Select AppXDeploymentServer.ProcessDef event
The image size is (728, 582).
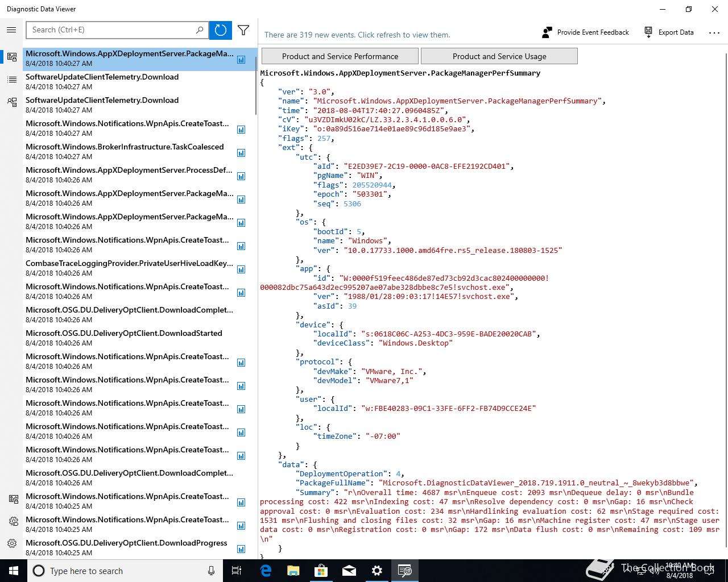[139, 175]
